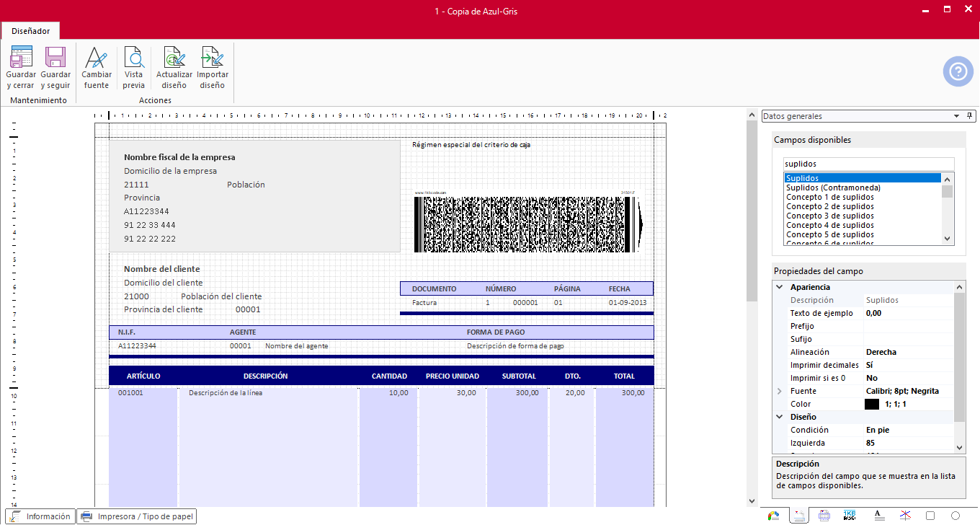980x525 pixels.
Task: Select Descripción de la línea field
Action: click(226, 393)
